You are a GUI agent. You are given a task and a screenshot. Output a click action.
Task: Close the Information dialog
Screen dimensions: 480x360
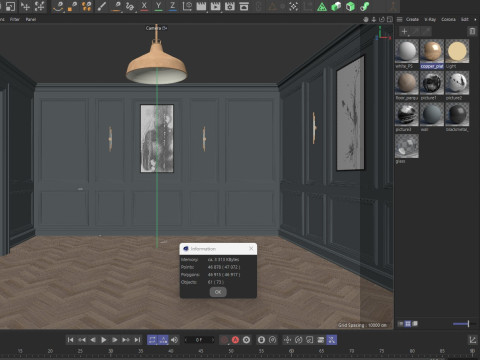coord(251,249)
